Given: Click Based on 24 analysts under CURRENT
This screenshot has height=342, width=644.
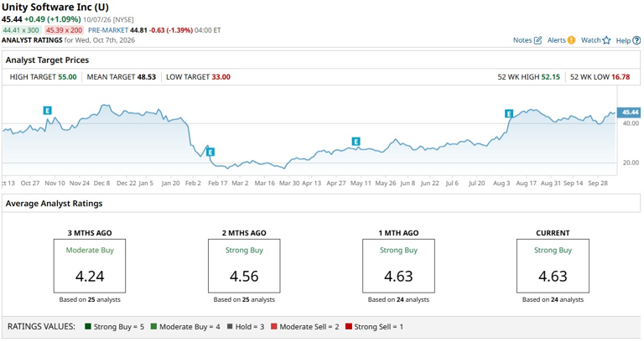Looking at the screenshot, I should tap(553, 300).
